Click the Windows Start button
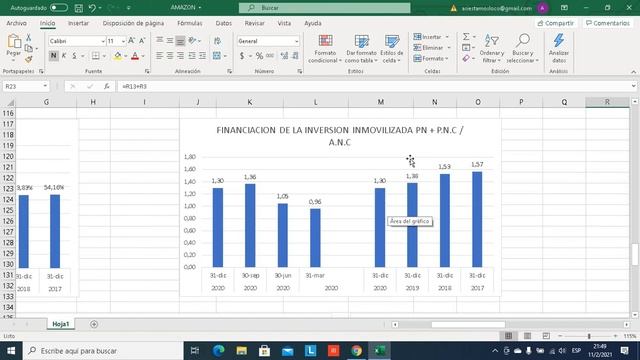Viewport: 640px width, 360px height. pyautogui.click(x=11, y=351)
